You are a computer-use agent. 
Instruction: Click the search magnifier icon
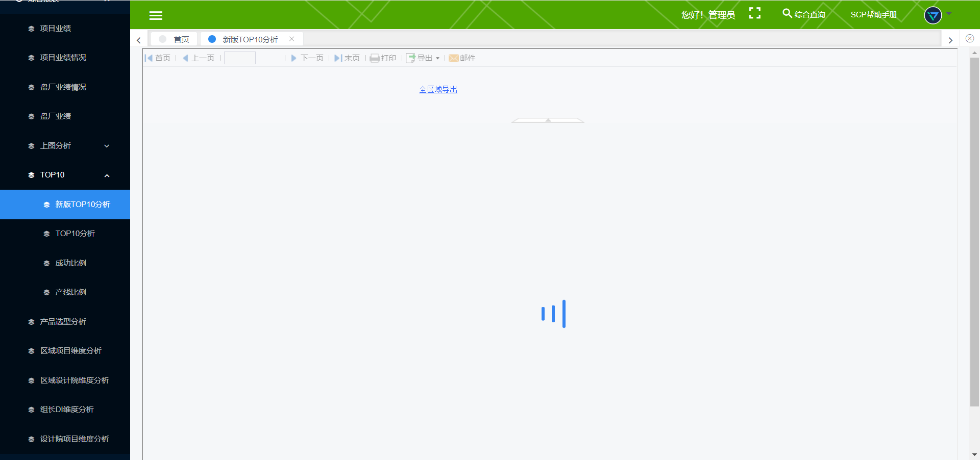pos(787,13)
